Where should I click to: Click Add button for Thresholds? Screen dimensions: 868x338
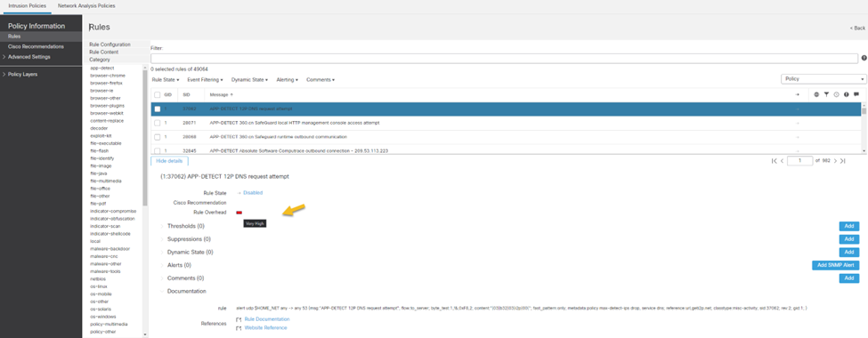(849, 226)
